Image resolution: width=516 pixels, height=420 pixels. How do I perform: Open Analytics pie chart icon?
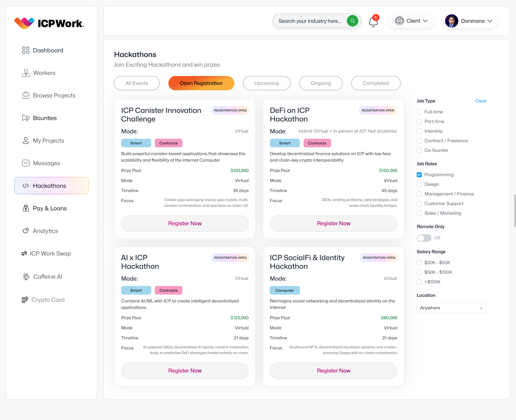point(26,231)
